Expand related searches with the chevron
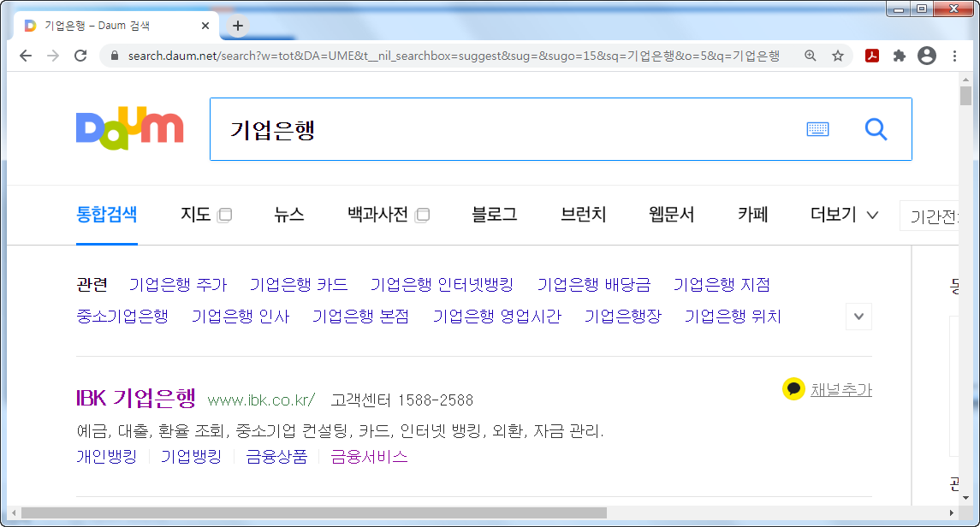This screenshot has height=527, width=980. point(858,317)
